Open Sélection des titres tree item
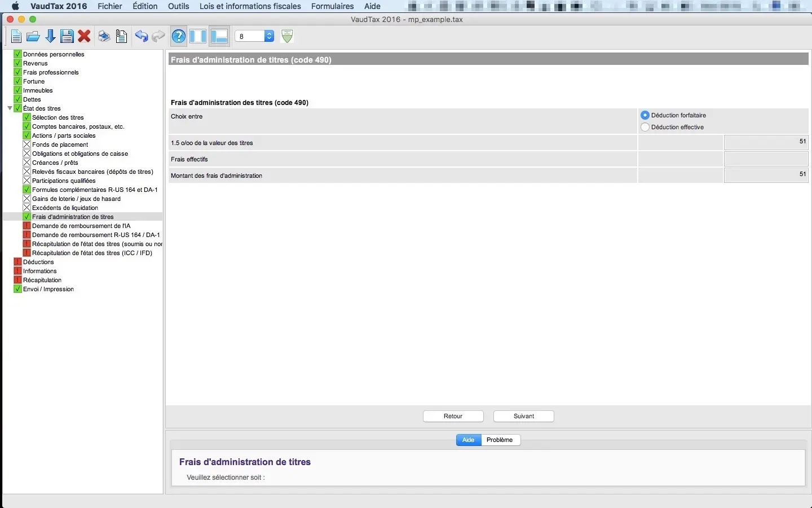The image size is (812, 508). click(x=58, y=117)
